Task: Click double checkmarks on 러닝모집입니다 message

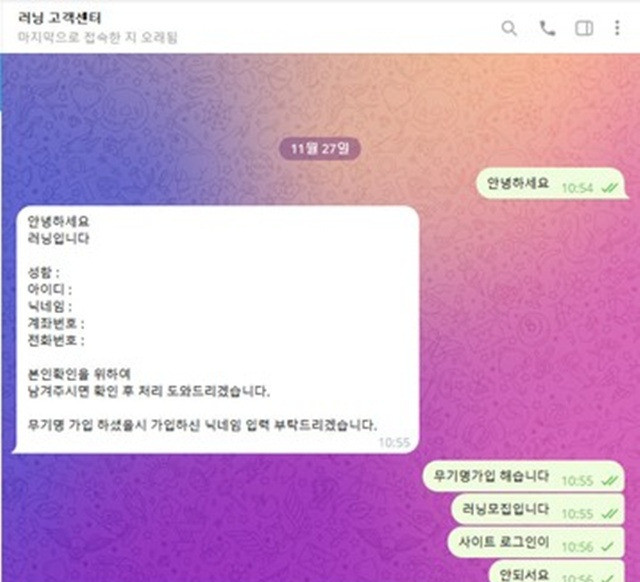Action: click(x=609, y=514)
